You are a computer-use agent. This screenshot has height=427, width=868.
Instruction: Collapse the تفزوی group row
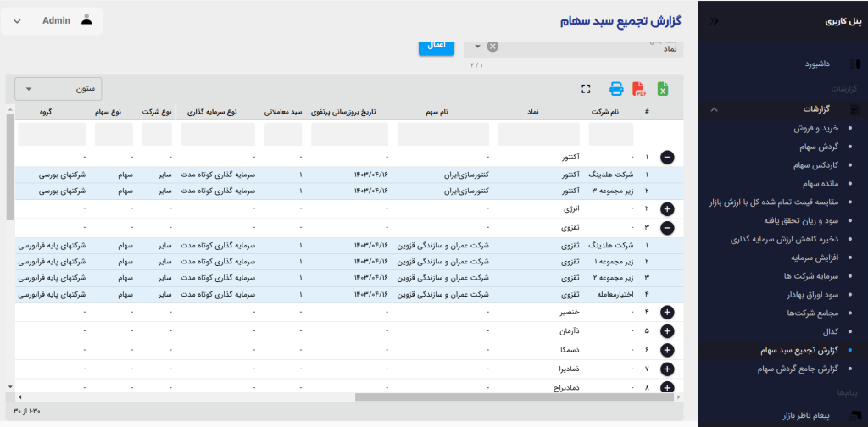tap(667, 227)
